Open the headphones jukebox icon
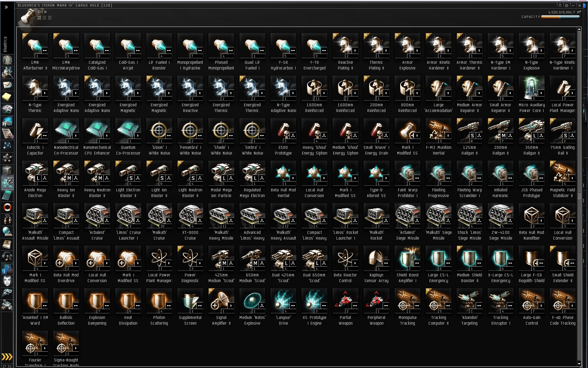The height and width of the screenshot is (368, 588). pos(7,256)
